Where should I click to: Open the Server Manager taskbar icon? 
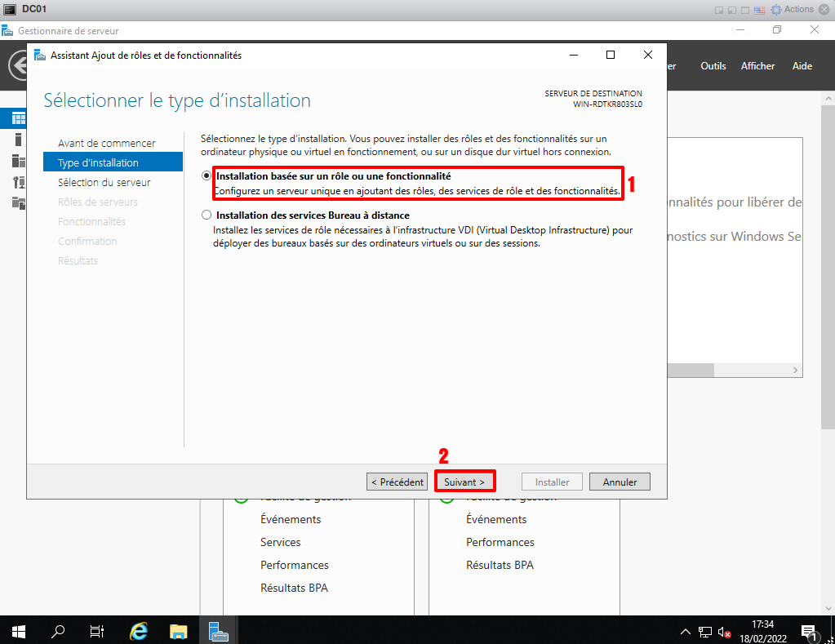point(218,630)
